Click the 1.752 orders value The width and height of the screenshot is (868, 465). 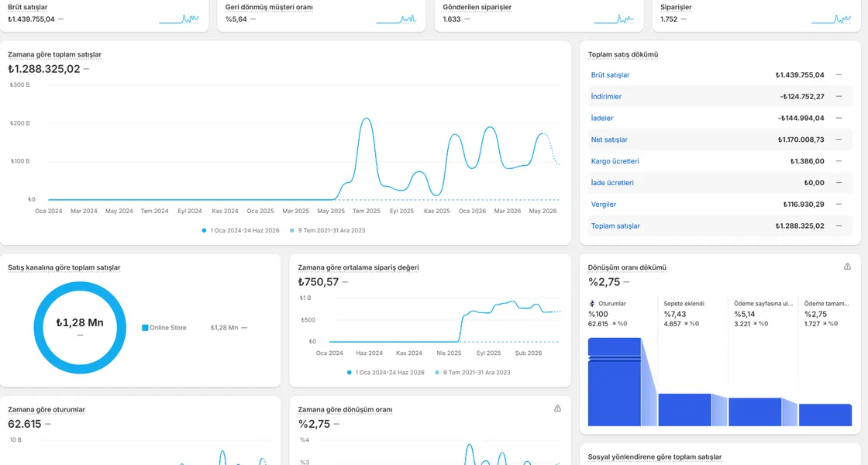click(x=669, y=19)
